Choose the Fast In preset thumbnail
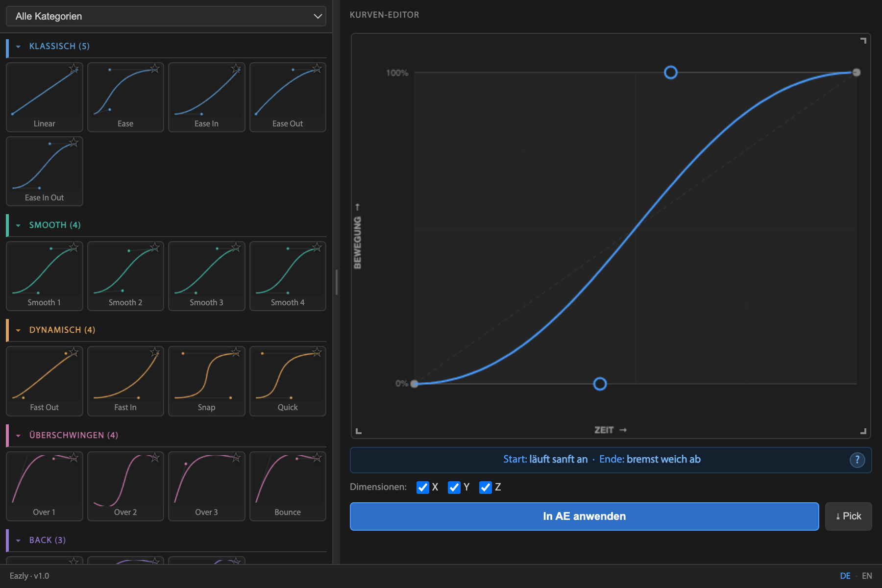The image size is (882, 588). (125, 381)
